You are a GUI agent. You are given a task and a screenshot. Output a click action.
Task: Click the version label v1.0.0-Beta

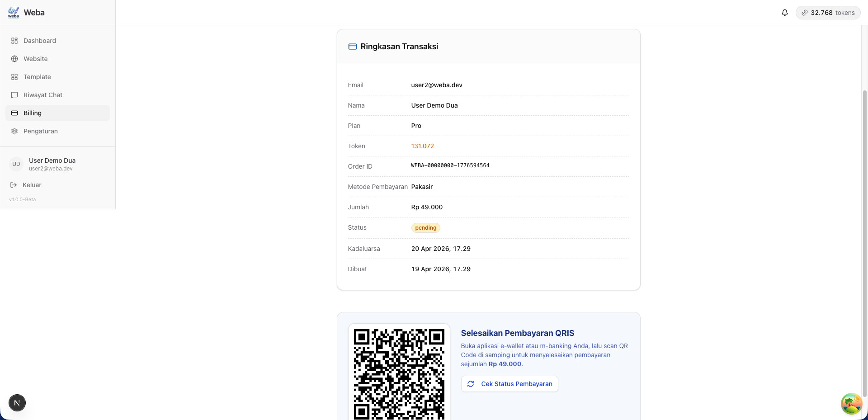coord(23,199)
